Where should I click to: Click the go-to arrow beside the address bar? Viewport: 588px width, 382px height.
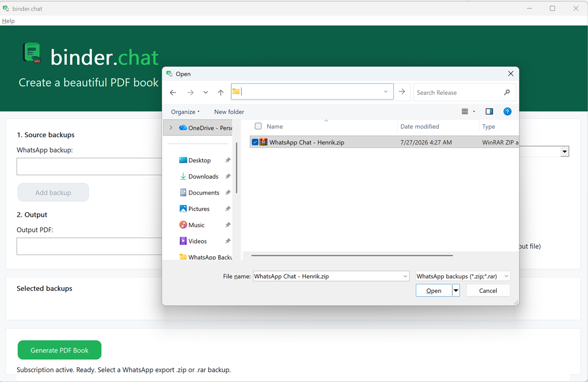pyautogui.click(x=402, y=91)
